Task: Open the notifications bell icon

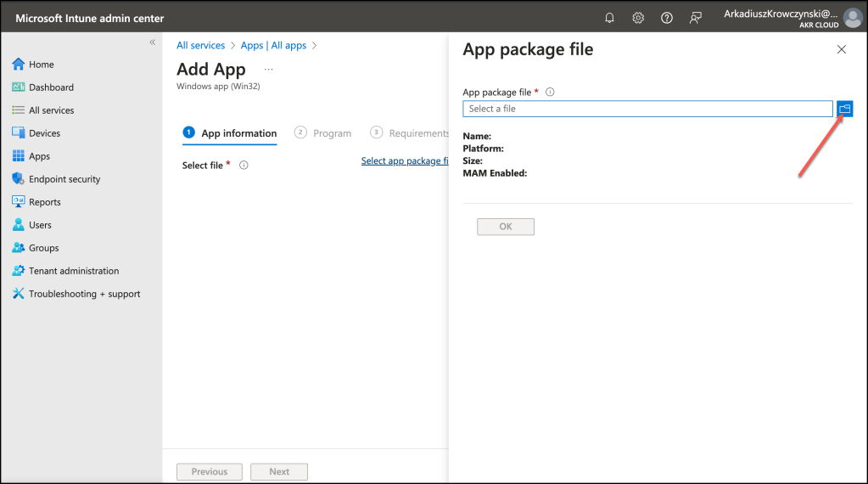Action: (609, 18)
